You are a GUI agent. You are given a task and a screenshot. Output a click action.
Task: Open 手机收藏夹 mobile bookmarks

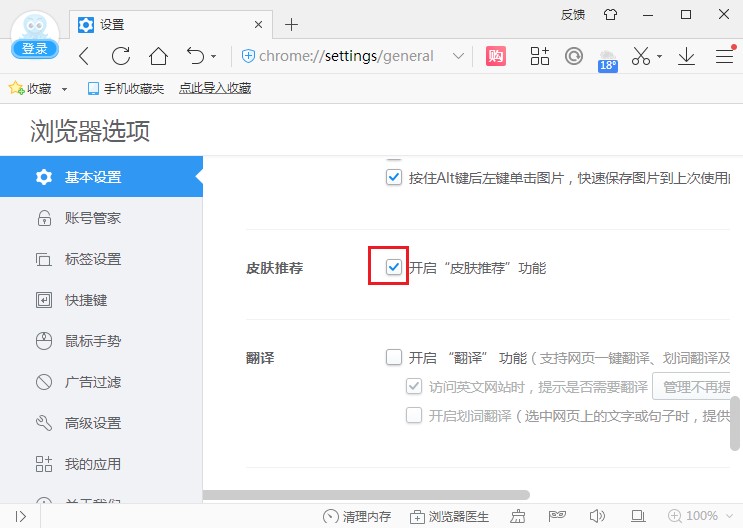[126, 88]
